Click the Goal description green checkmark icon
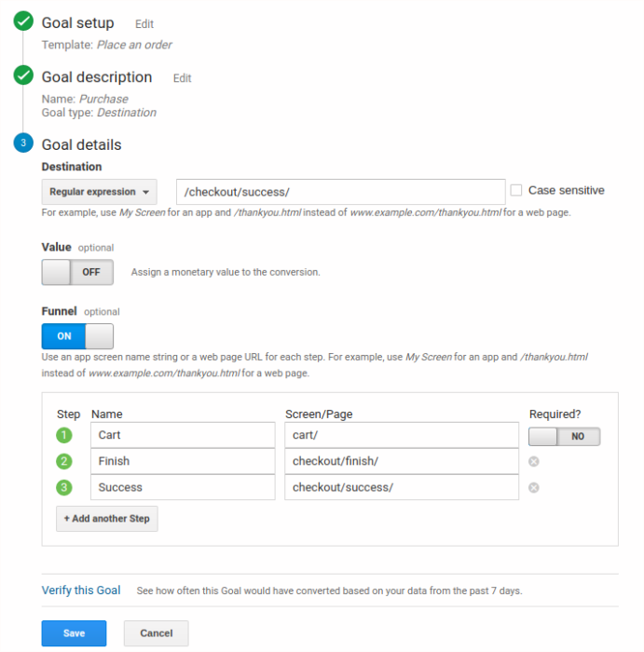 coord(23,76)
